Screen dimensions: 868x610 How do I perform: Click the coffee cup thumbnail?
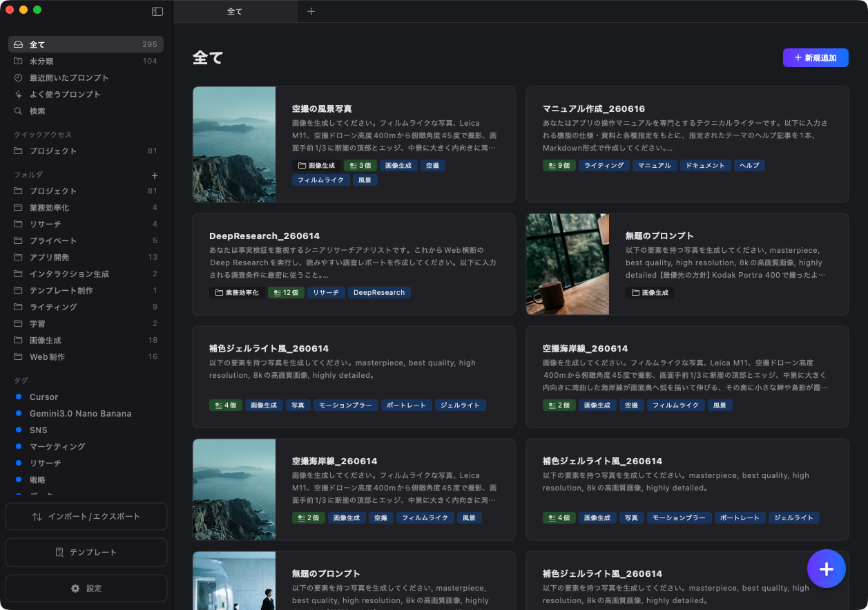point(568,264)
